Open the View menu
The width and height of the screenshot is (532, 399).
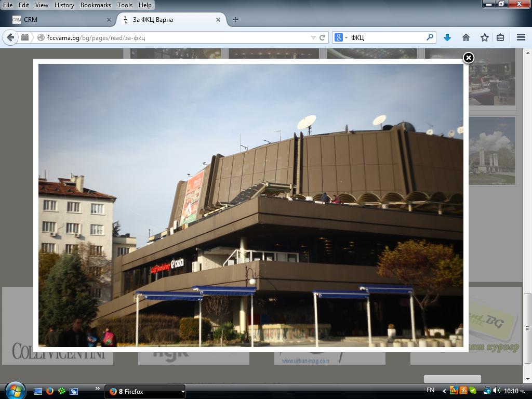coord(42,5)
